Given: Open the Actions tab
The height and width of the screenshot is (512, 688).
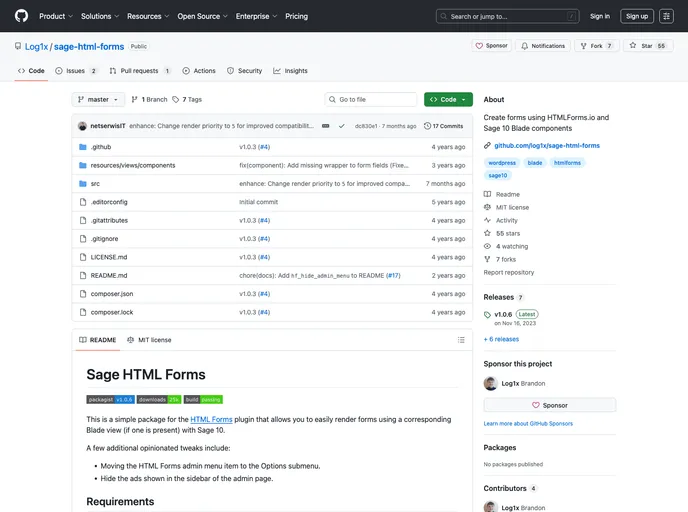Looking at the screenshot, I should click(x=199, y=71).
